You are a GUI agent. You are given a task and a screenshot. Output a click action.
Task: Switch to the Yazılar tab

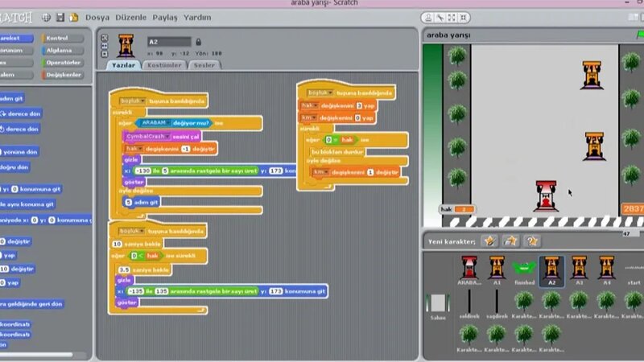click(x=123, y=65)
